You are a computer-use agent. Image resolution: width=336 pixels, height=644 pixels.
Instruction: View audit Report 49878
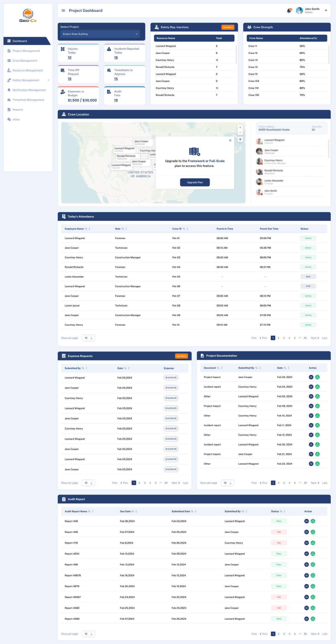[307, 575]
